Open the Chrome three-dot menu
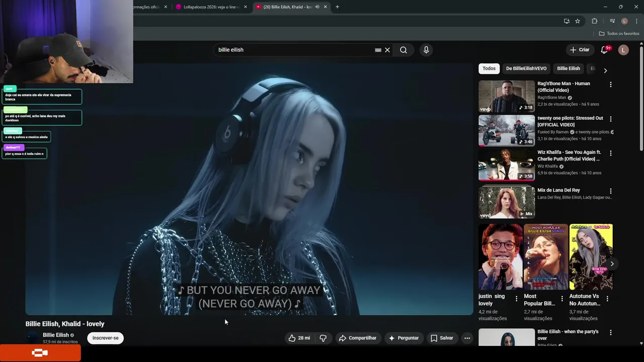This screenshot has width=644, height=362. pyautogui.click(x=636, y=21)
